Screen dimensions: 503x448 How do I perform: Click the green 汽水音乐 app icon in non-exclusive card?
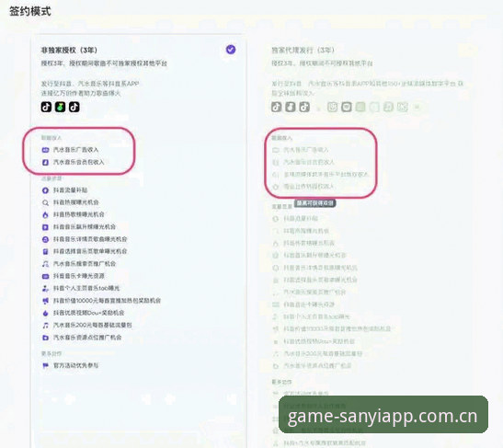(x=60, y=107)
